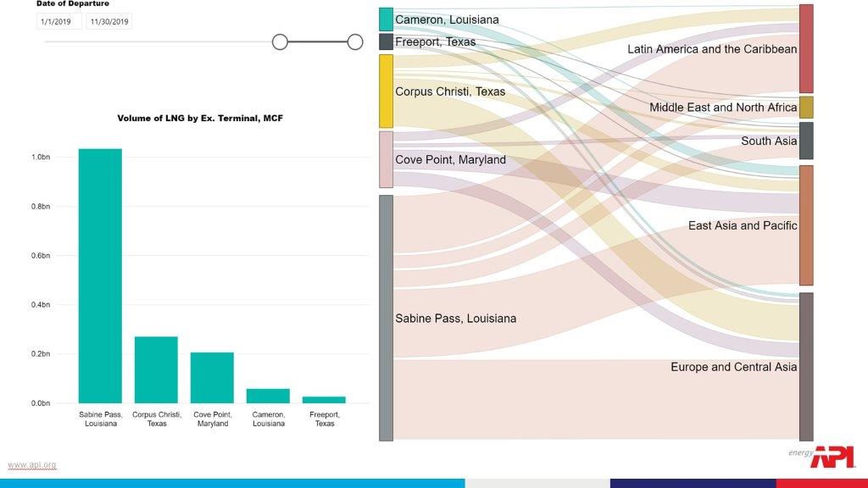The image size is (868, 488).
Task: Click the start date field 1/1/2019
Action: 58,22
